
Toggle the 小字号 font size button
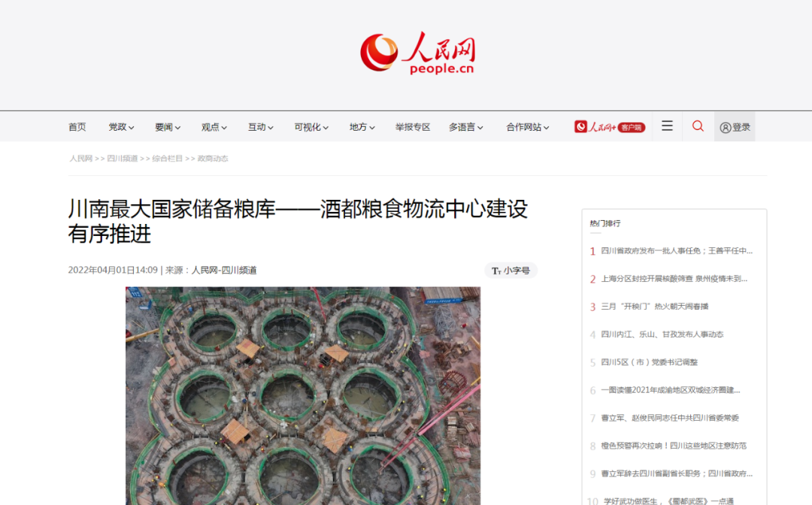coord(511,271)
